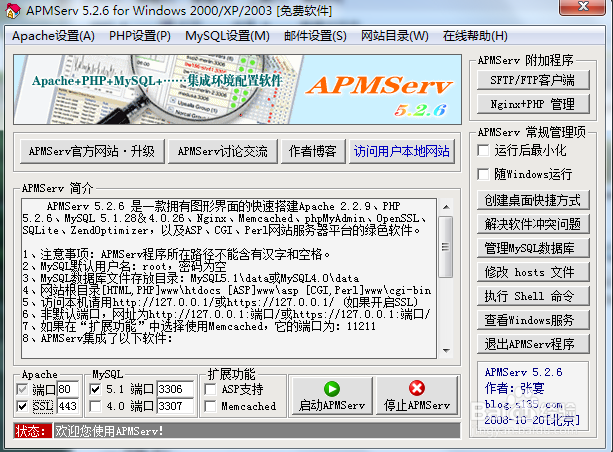Click 解决软件冲突问题 button

tap(533, 224)
